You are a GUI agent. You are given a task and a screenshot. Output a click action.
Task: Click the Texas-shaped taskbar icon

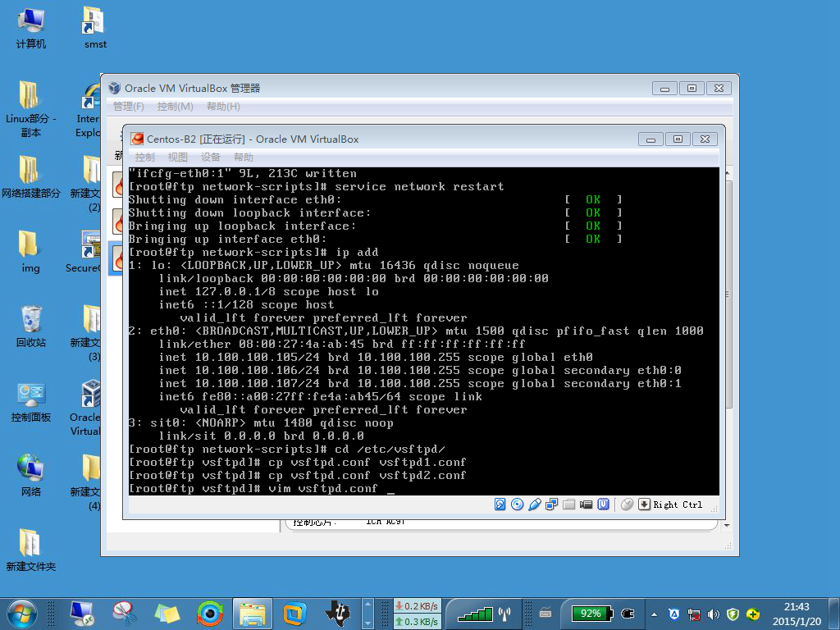(x=337, y=614)
